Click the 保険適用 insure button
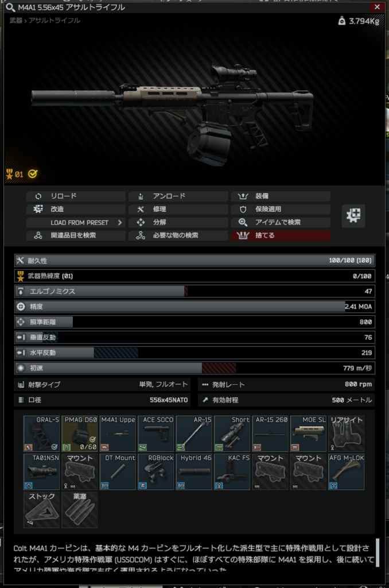This screenshot has height=588, width=389. pyautogui.click(x=281, y=209)
